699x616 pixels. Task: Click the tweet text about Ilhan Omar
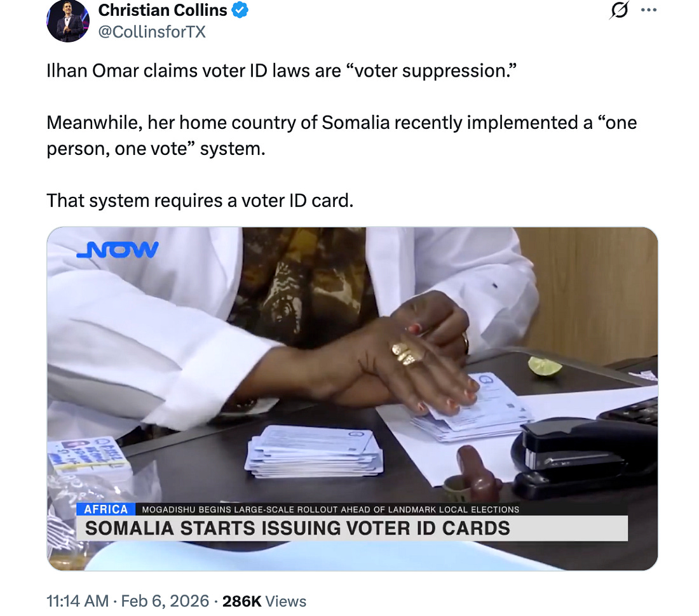(282, 71)
